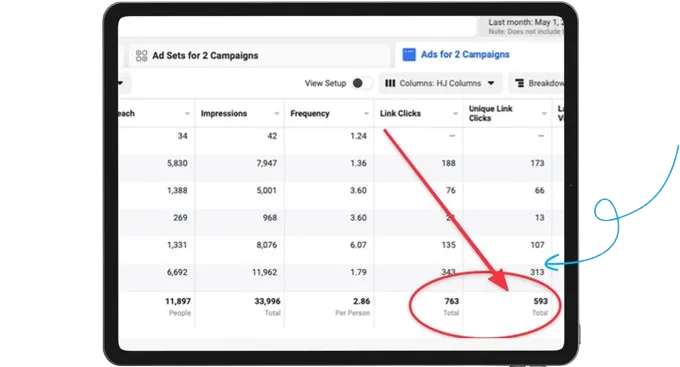The image size is (680, 367).
Task: Select the 1,388 reach cell
Action: tap(177, 190)
